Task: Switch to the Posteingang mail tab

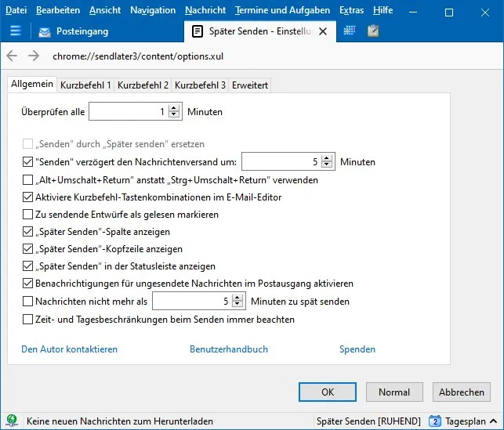Action: point(74,31)
